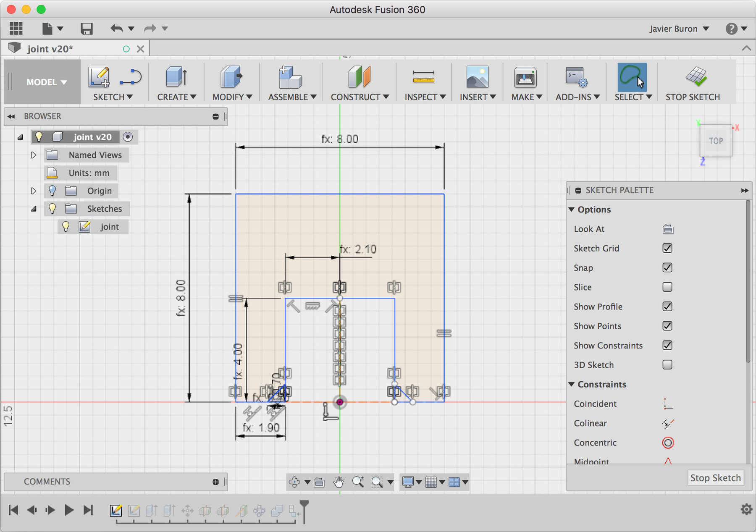Screen dimensions: 756x532
Task: Activate the joint v20 component radio button
Action: [128, 137]
